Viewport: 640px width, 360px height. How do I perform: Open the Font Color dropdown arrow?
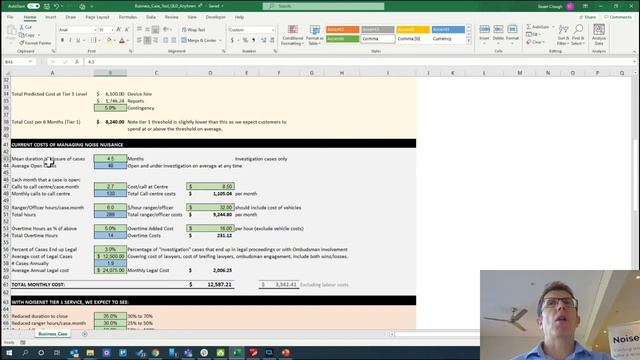tap(127, 40)
